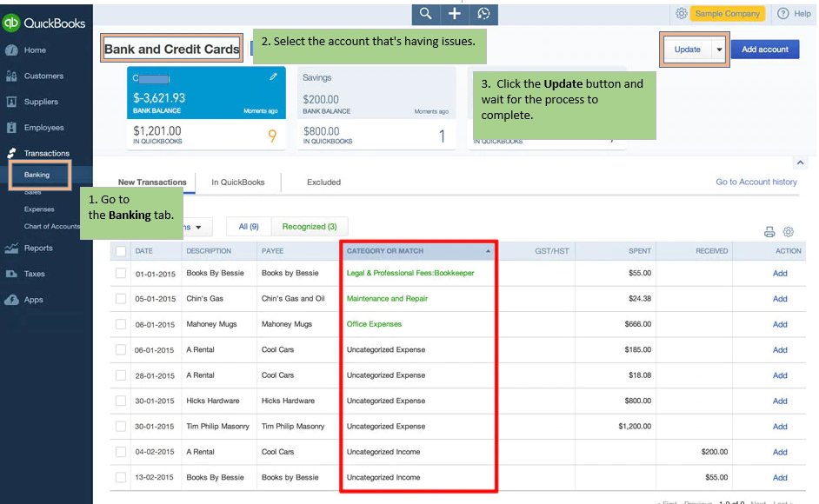
Task: Filter by Recognized (3)
Action: (x=310, y=227)
